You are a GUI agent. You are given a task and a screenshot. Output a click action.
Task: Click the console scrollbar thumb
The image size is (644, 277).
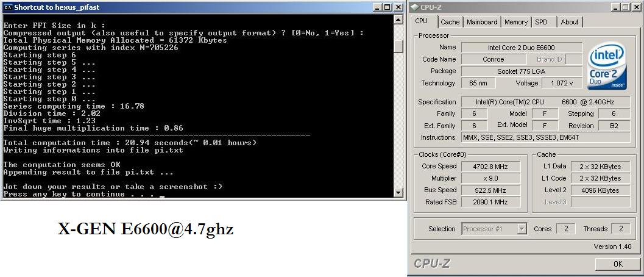pyautogui.click(x=398, y=46)
